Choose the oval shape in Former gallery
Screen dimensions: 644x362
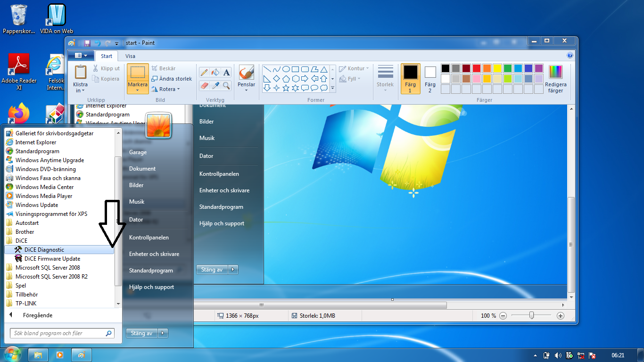point(286,69)
